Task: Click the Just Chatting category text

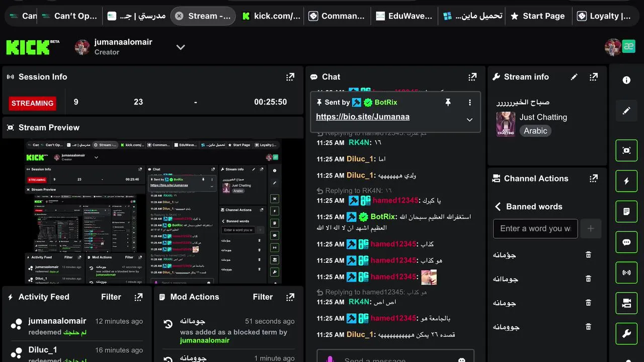Action: tap(543, 117)
